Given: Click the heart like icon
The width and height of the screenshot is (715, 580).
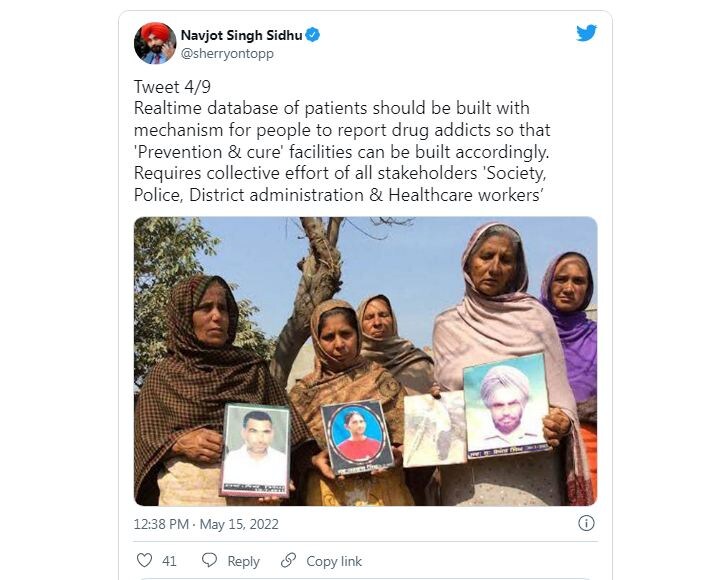Looking at the screenshot, I should pyautogui.click(x=144, y=560).
